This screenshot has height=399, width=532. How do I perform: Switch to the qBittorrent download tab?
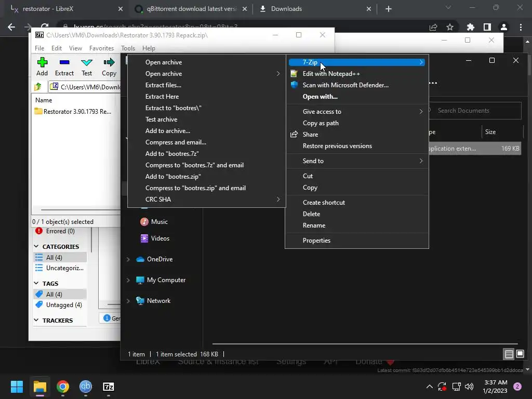tap(191, 9)
